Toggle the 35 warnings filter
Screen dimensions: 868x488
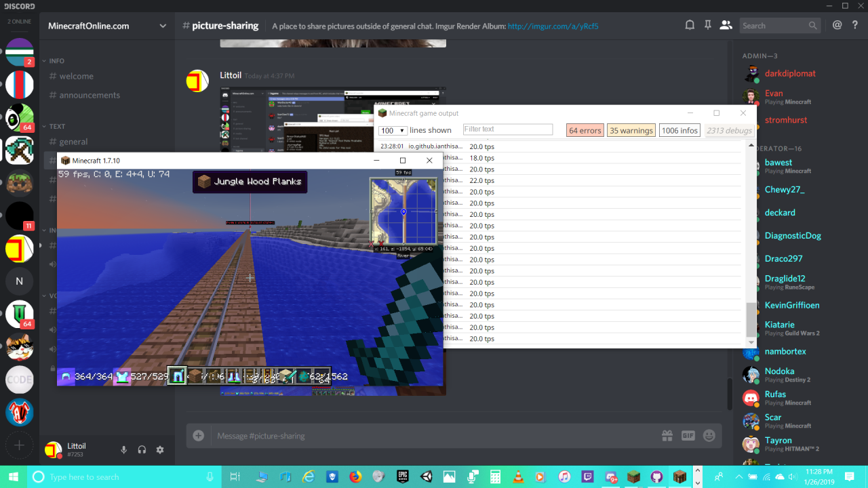pyautogui.click(x=631, y=130)
